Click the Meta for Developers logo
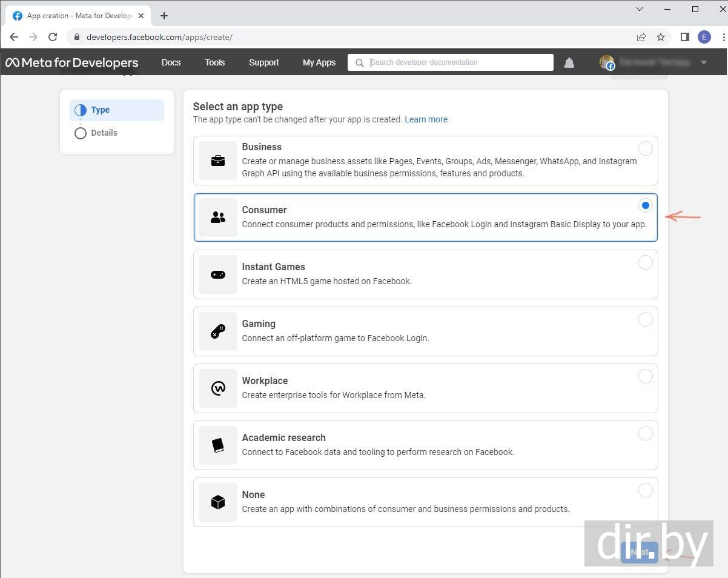Viewport: 728px width, 578px height. pyautogui.click(x=72, y=62)
